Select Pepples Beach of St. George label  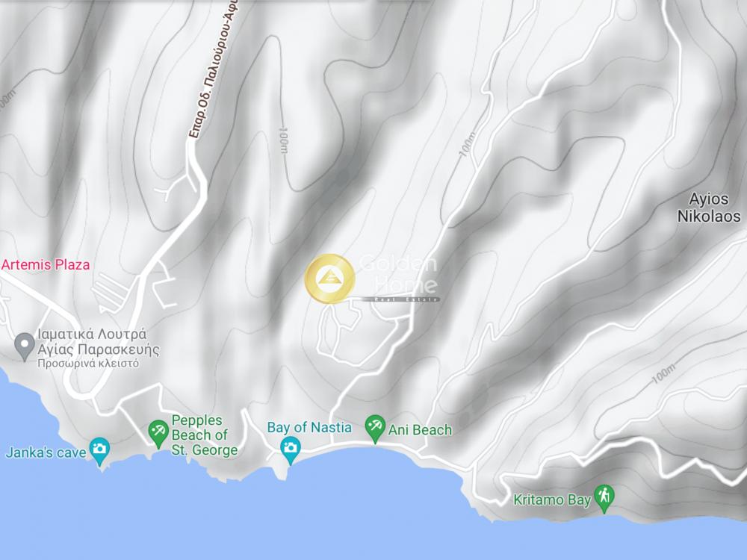pyautogui.click(x=205, y=435)
